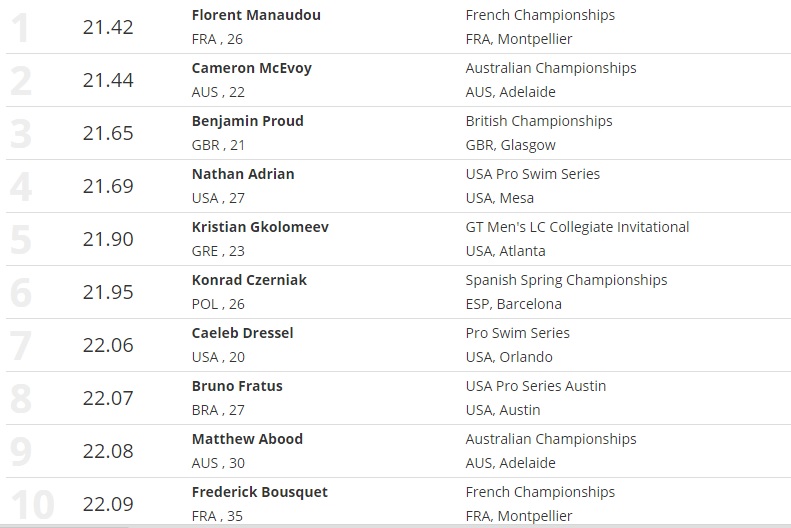Click Spanish Spring Championships meet
The width and height of the screenshot is (791, 528).
(566, 280)
